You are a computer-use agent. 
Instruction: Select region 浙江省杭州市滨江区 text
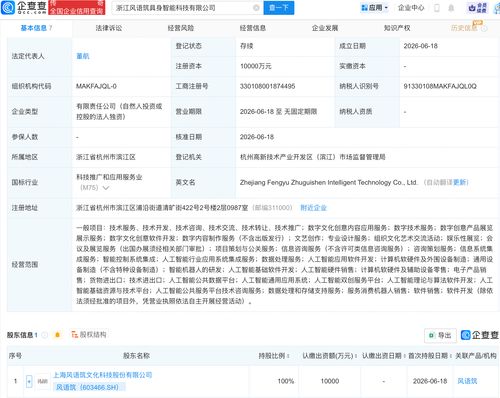coord(106,157)
